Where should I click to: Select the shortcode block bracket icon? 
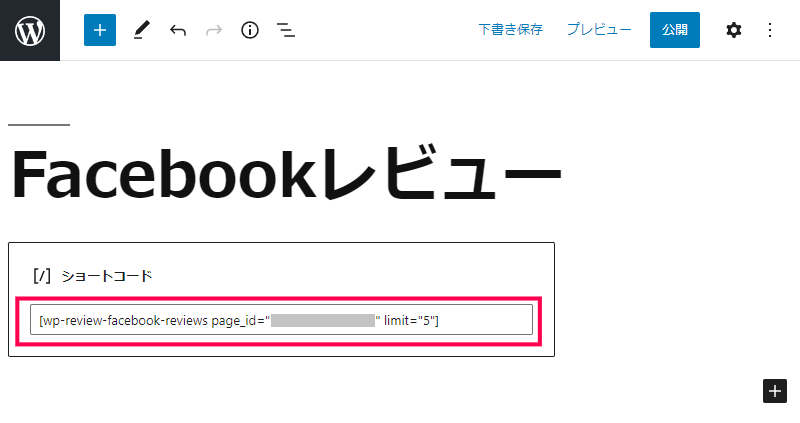coord(41,276)
